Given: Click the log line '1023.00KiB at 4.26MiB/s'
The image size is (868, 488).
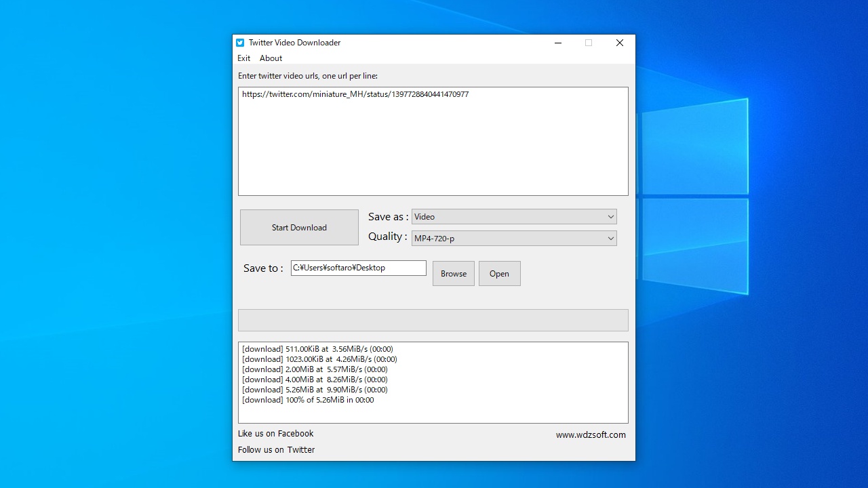Looking at the screenshot, I should [x=319, y=359].
